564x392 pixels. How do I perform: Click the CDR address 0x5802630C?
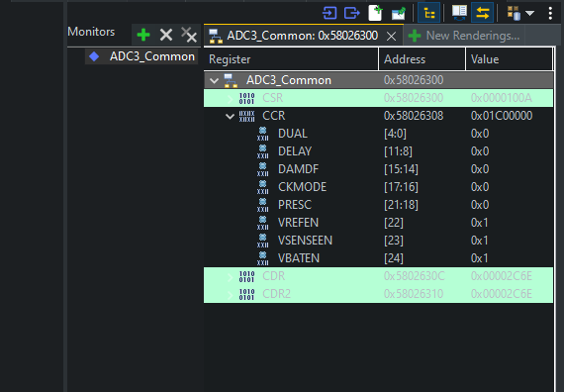414,276
